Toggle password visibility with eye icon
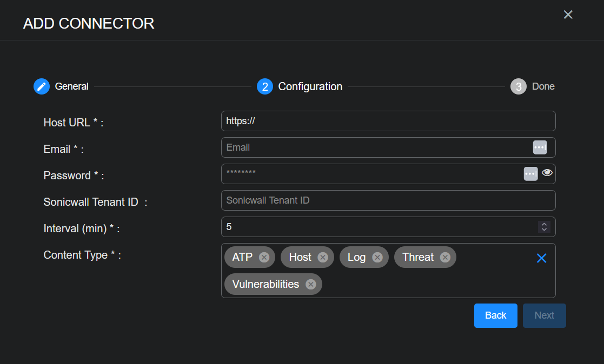Screen dimensions: 604x364 547,173
